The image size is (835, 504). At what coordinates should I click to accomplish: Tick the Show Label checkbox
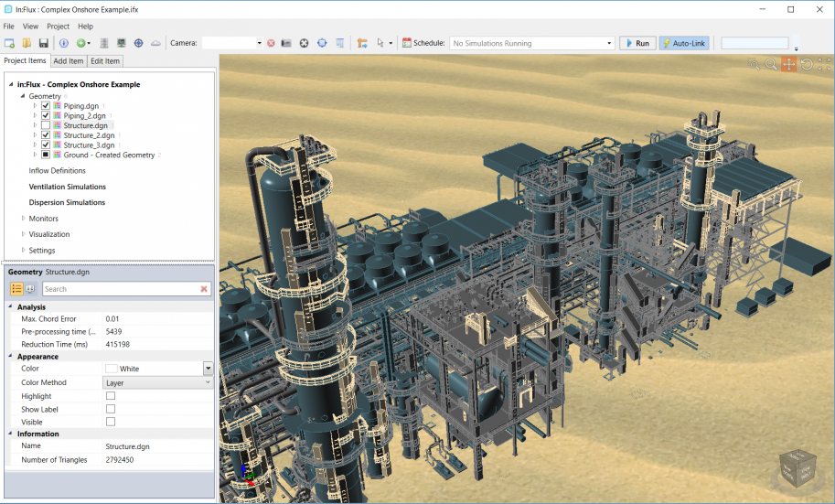[111, 409]
